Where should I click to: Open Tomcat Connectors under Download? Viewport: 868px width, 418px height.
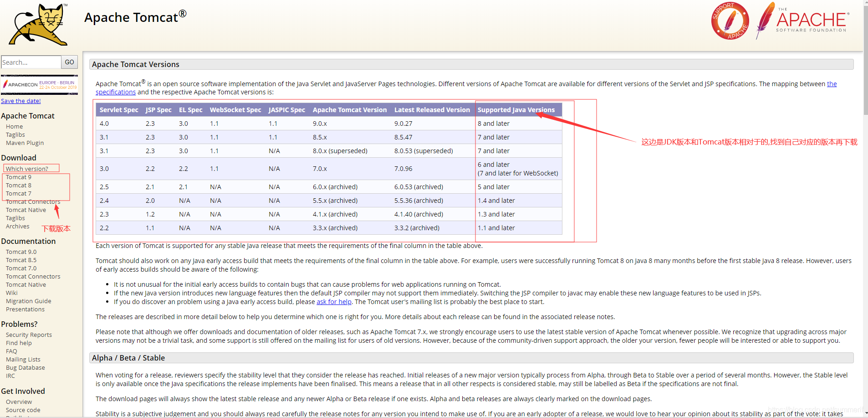click(x=33, y=202)
